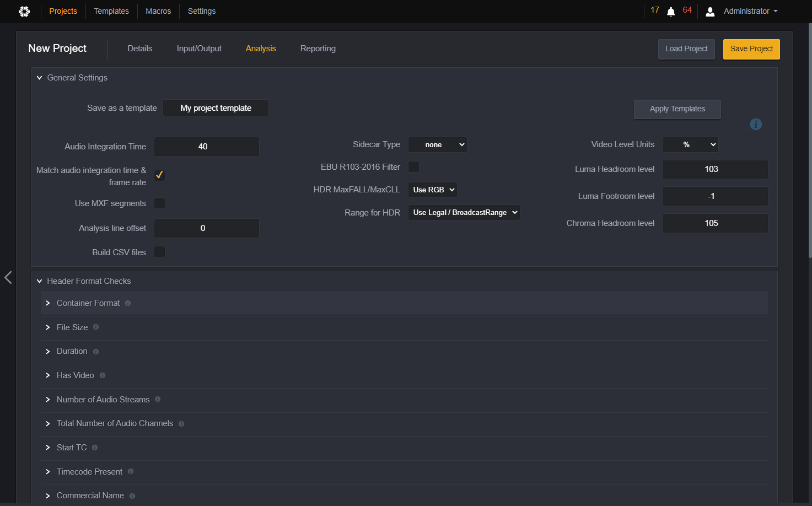Show info icon next to Timecode Present
Screen dimensions: 812x506
[x=131, y=471]
